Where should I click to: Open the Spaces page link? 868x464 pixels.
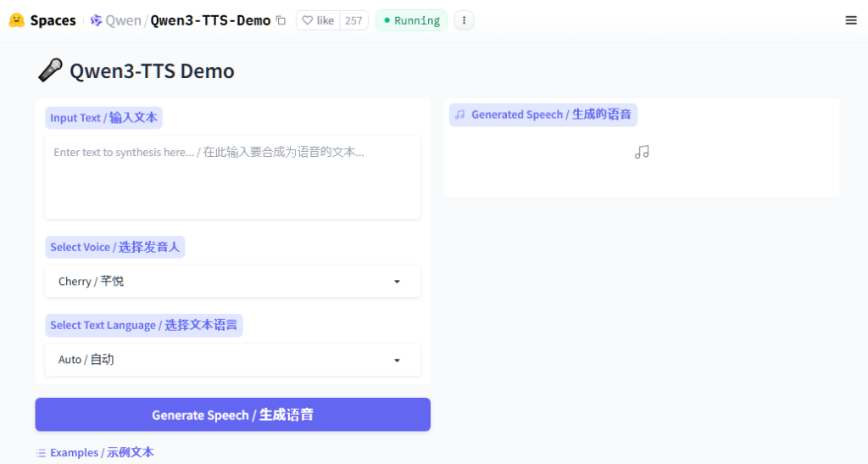[x=53, y=20]
